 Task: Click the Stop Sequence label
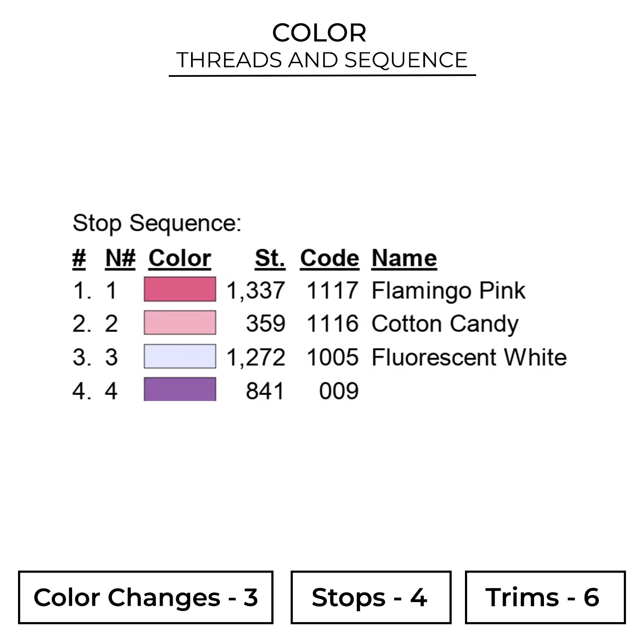point(157,223)
